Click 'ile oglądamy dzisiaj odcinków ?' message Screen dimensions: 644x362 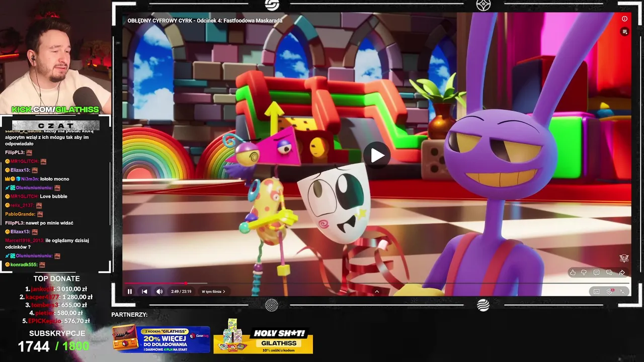pyautogui.click(x=47, y=244)
